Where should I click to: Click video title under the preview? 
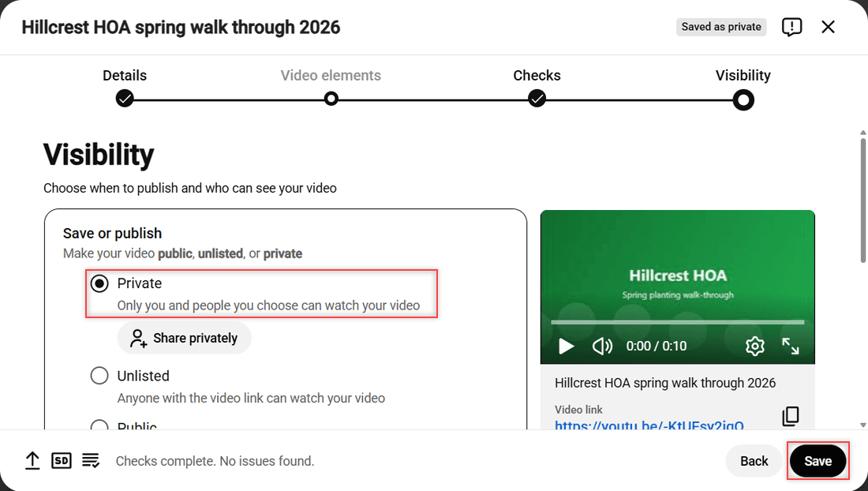(x=665, y=383)
